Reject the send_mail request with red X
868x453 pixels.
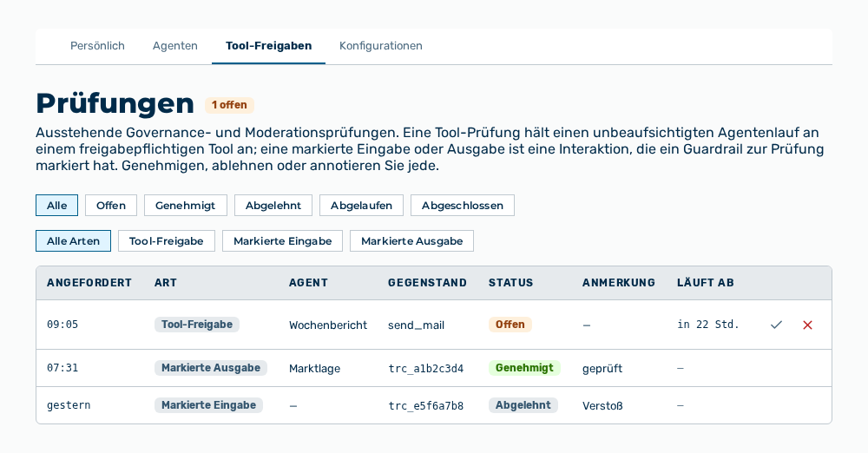pyautogui.click(x=807, y=325)
